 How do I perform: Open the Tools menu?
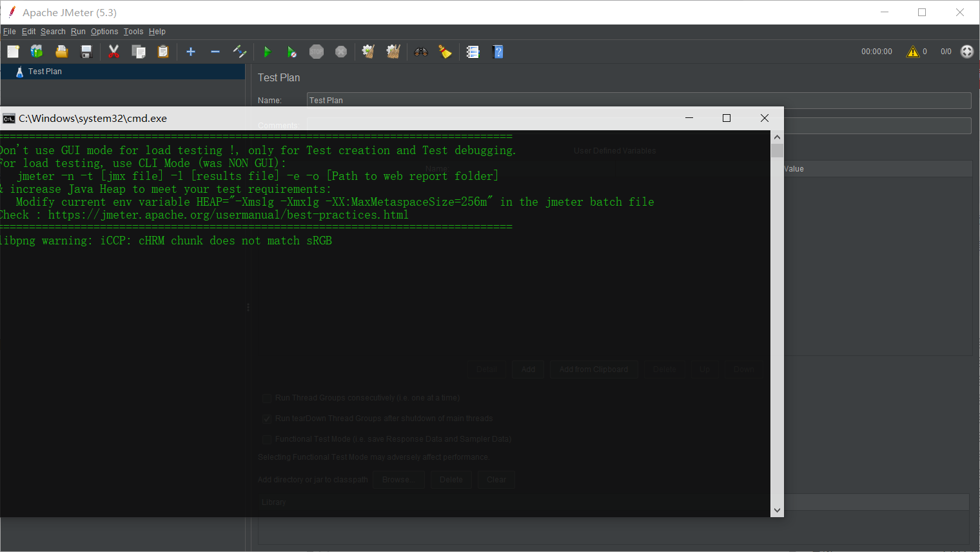(133, 32)
